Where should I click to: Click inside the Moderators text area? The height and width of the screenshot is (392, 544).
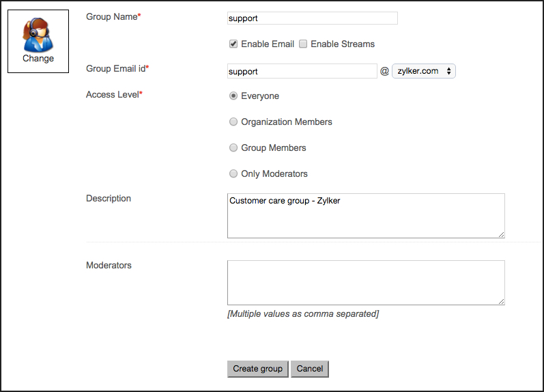(x=366, y=283)
